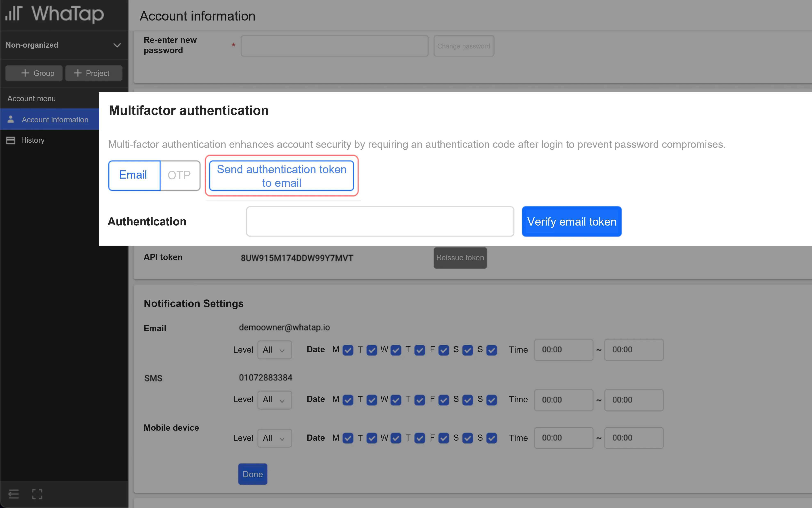Add a new Project
The width and height of the screenshot is (812, 508).
pos(94,73)
